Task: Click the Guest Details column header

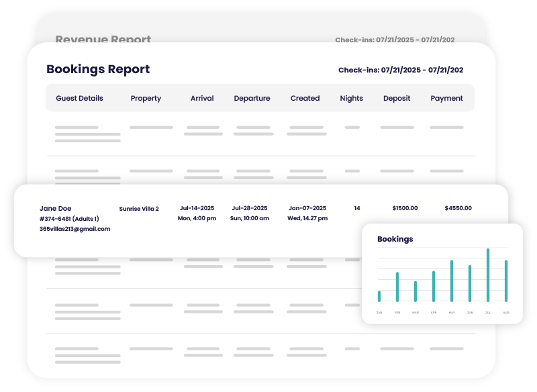Action: click(x=79, y=98)
